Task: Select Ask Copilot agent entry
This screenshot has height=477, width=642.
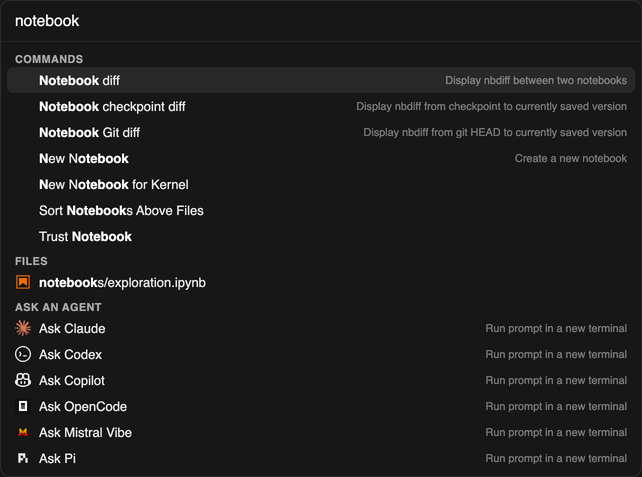Action: [321, 380]
